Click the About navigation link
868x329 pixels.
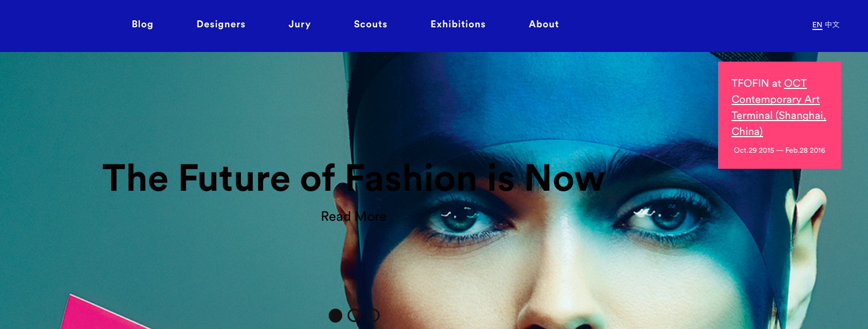click(x=544, y=24)
